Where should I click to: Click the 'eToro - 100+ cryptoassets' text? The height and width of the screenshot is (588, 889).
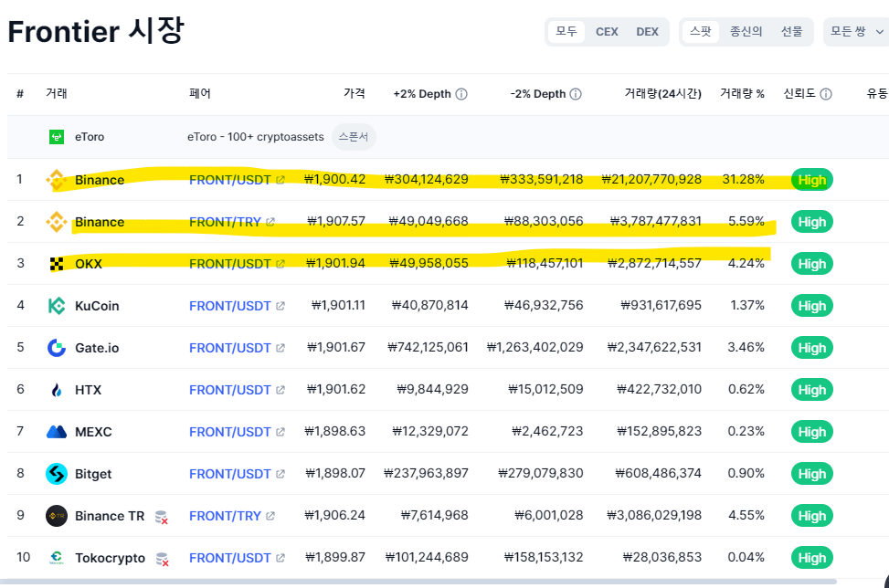pos(256,137)
